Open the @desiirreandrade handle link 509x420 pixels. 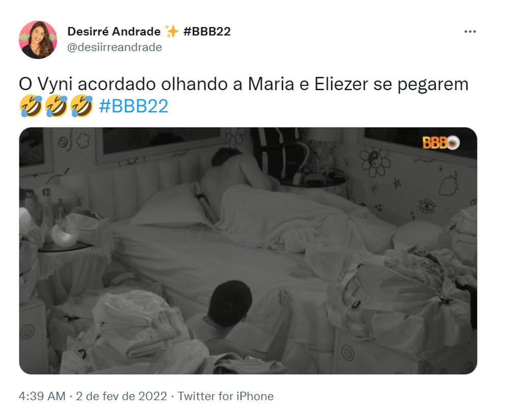click(114, 47)
